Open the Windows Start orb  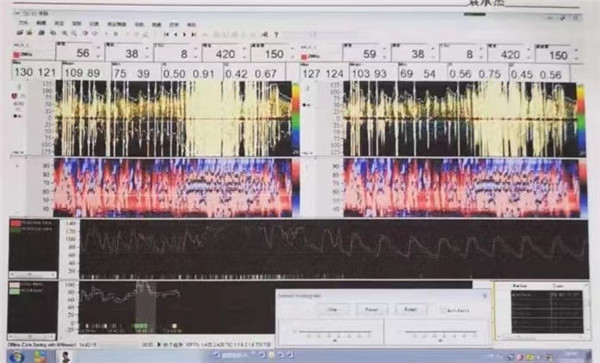[x=16, y=357]
